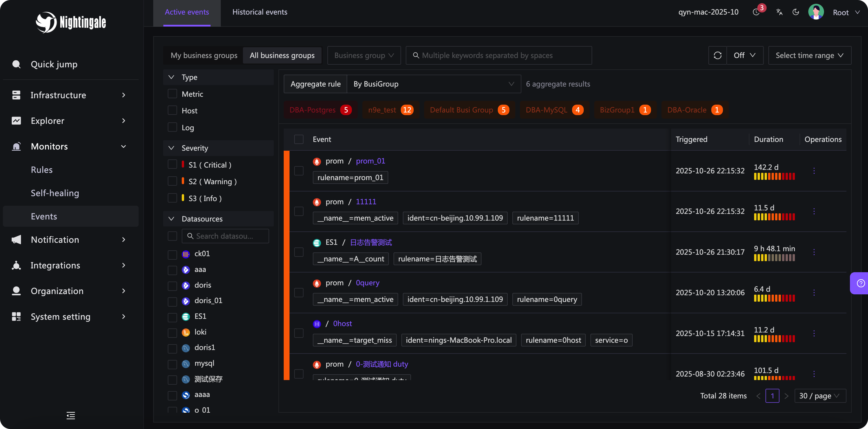Switch to the Historical events tab
The image size is (868, 429).
[x=260, y=12]
